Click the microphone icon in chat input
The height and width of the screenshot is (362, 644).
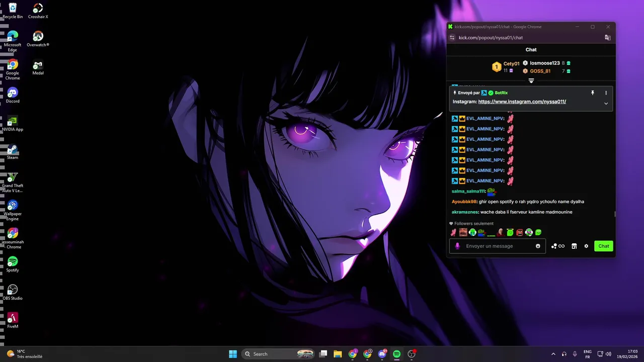point(457,246)
